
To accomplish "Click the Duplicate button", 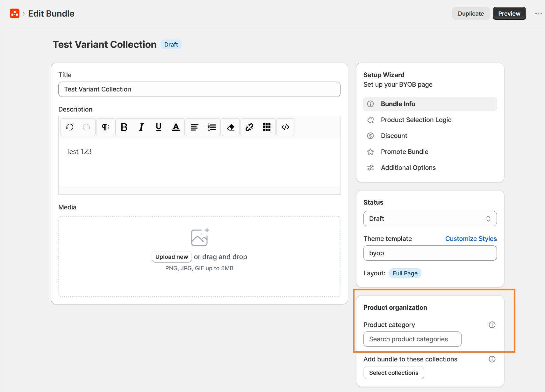I will tap(471, 13).
